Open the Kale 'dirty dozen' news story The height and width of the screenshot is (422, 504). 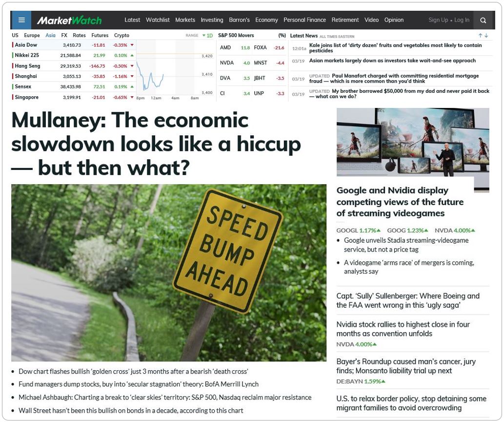[x=395, y=48]
